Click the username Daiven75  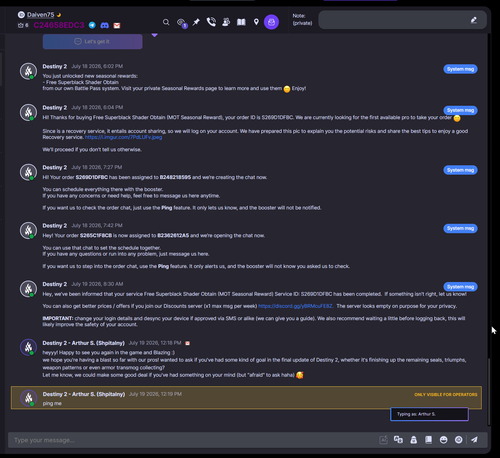(40, 15)
